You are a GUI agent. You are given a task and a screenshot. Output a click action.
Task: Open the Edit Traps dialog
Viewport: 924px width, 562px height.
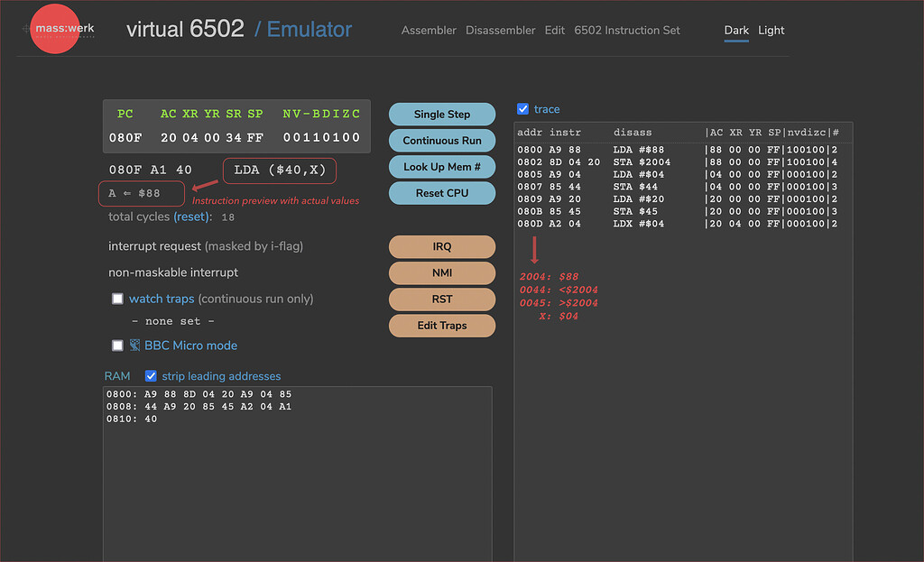441,325
